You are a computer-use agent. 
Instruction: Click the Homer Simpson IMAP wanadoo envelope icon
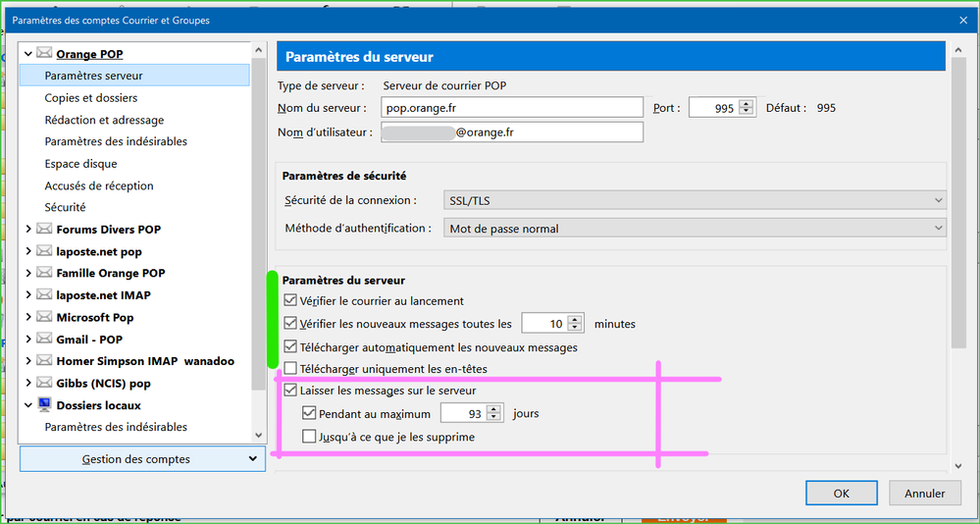pyautogui.click(x=44, y=361)
